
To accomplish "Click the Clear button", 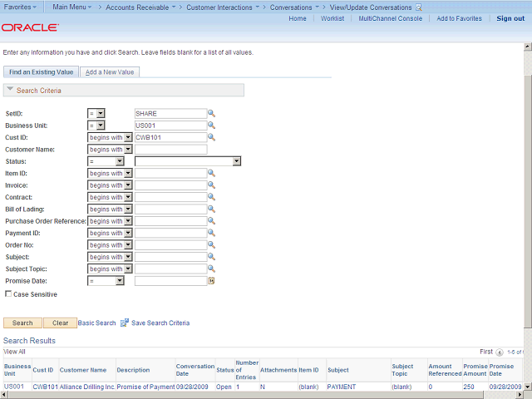I will point(60,323).
